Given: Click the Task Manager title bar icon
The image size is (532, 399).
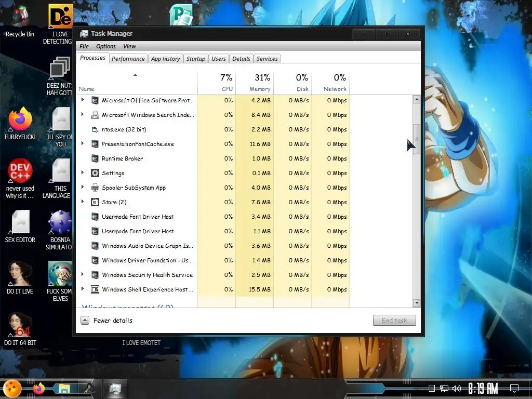Looking at the screenshot, I should pyautogui.click(x=84, y=34).
